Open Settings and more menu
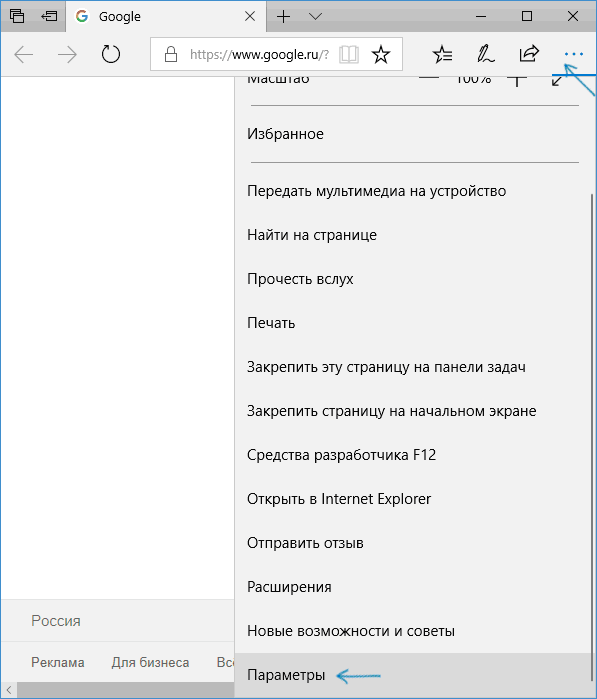The image size is (597, 699). [573, 54]
